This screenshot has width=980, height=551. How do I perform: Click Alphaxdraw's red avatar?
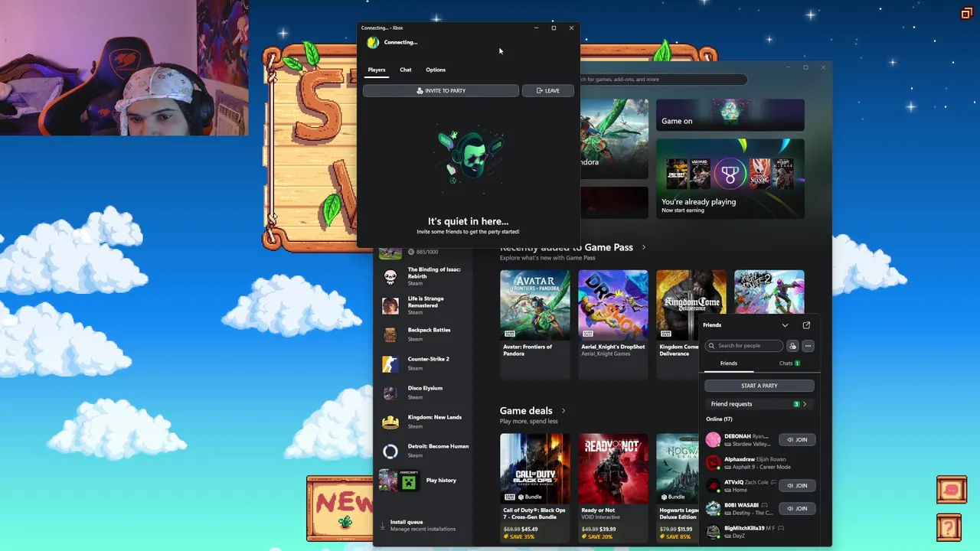714,462
